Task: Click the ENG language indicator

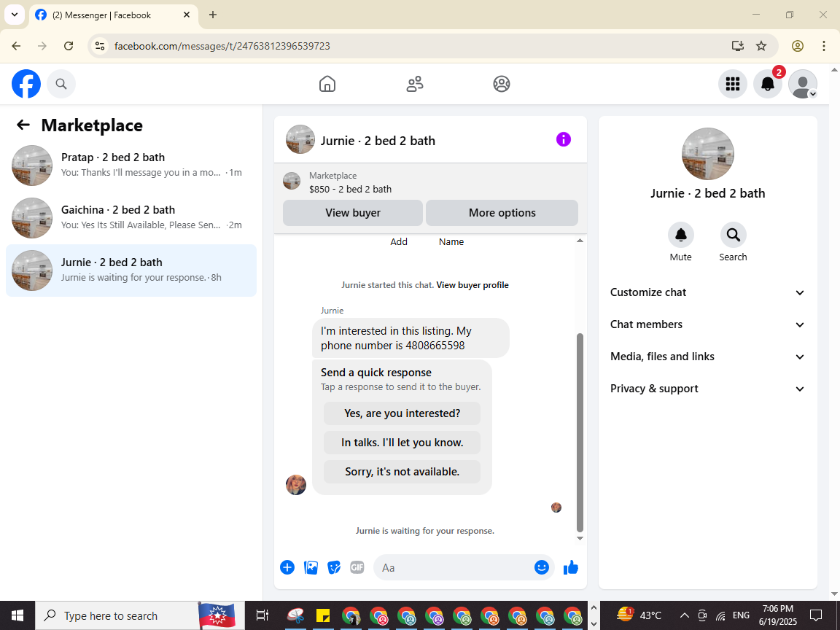Action: 741,615
